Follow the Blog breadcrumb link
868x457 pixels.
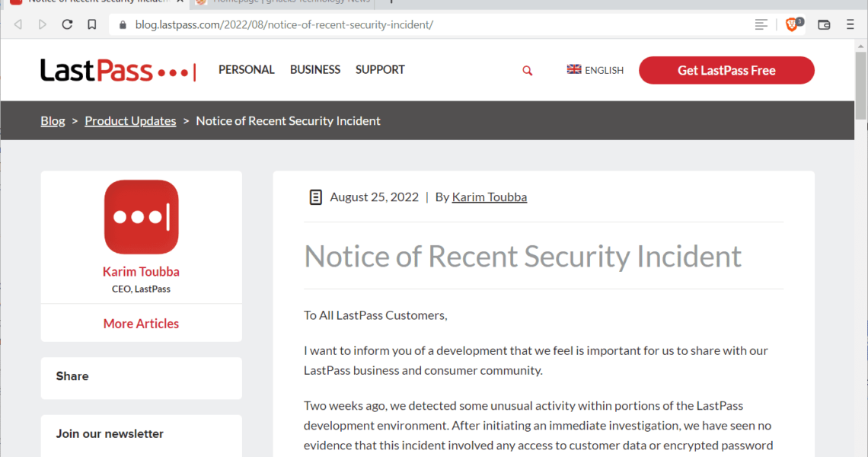53,121
